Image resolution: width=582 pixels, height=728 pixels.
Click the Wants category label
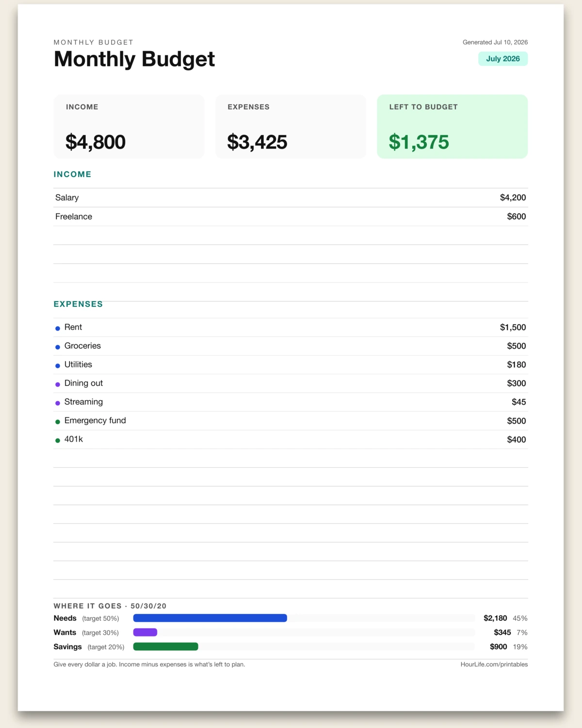[65, 632]
